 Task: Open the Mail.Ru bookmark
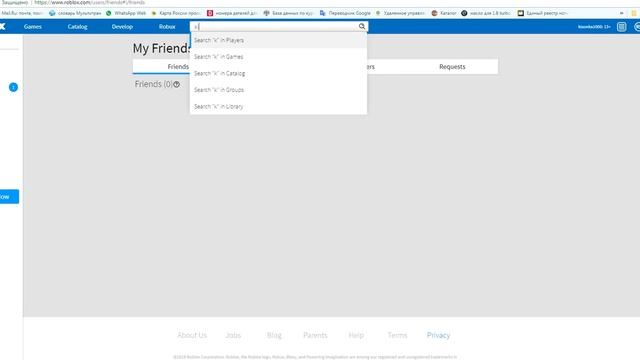click(22, 13)
